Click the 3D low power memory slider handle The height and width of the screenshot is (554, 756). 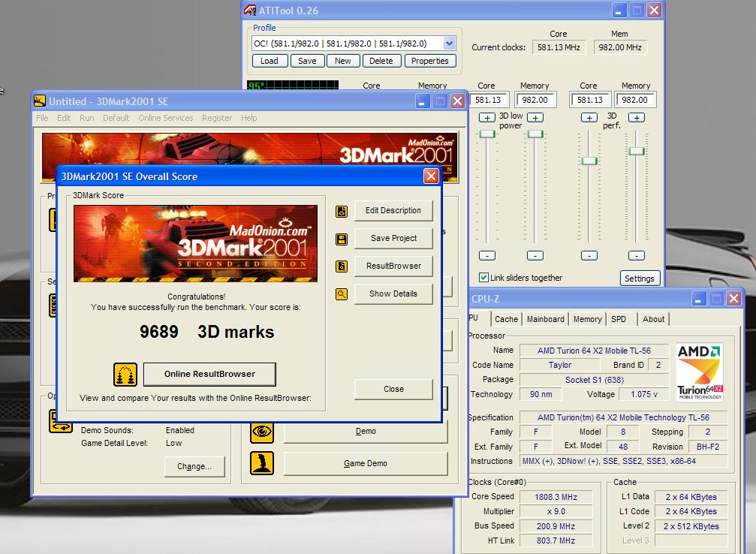535,134
